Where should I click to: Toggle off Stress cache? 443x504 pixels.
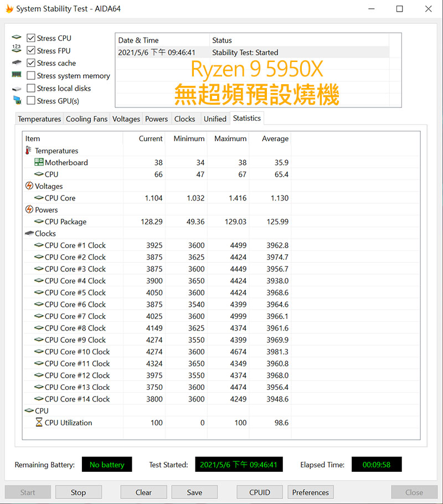point(31,63)
